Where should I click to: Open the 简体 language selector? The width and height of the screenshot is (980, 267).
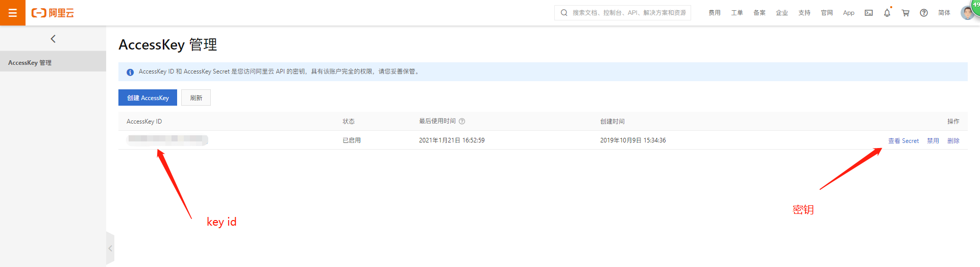click(x=944, y=13)
